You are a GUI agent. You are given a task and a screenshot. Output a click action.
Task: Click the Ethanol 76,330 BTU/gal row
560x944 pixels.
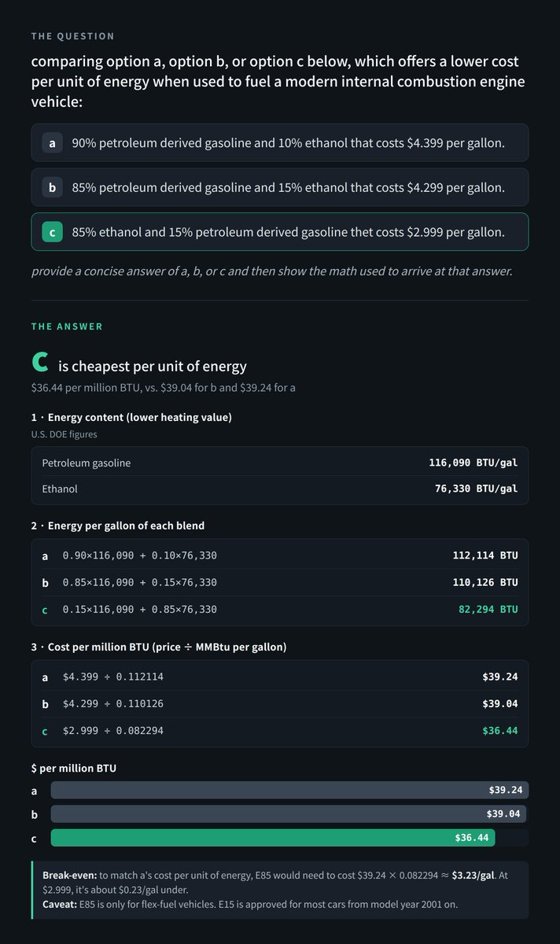pyautogui.click(x=280, y=489)
